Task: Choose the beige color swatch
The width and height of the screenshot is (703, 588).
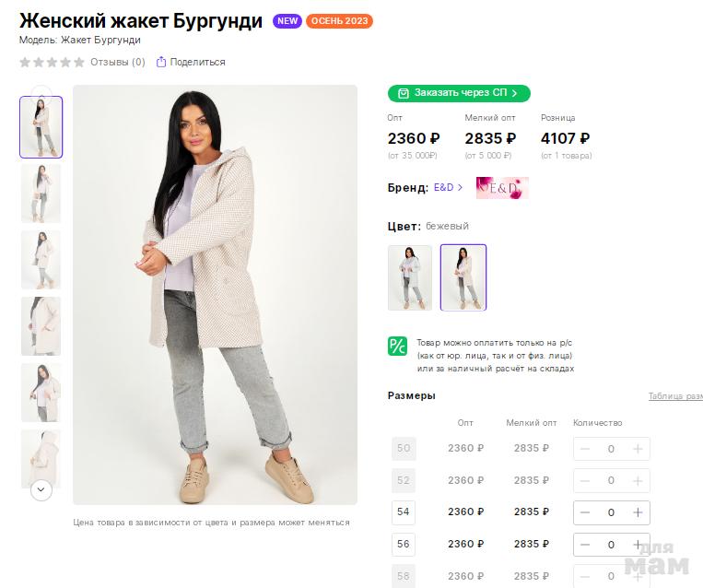Action: pyautogui.click(x=463, y=277)
